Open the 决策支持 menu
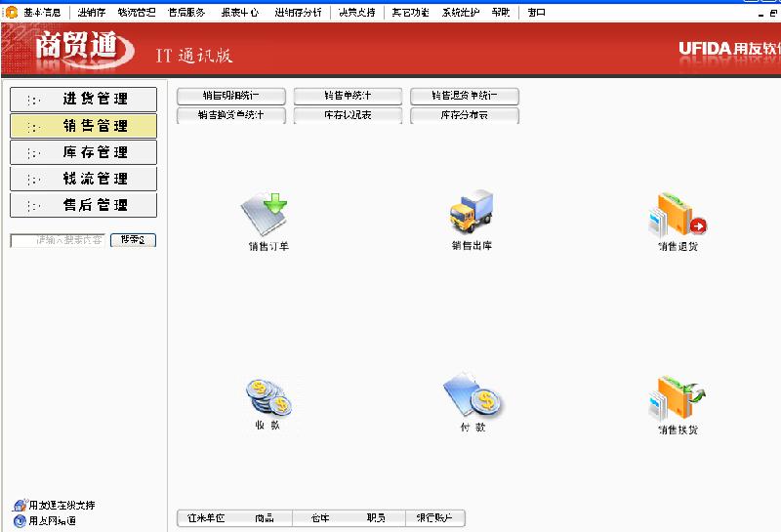The width and height of the screenshot is (781, 532). [356, 13]
